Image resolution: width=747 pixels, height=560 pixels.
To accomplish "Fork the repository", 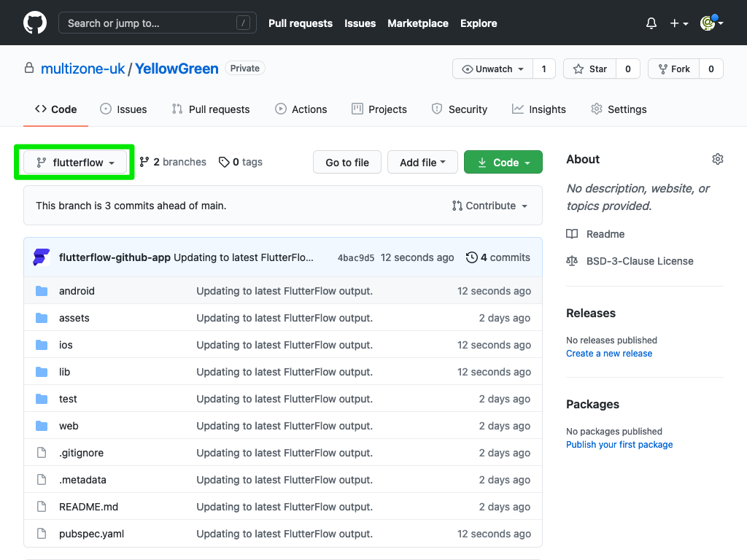I will click(x=673, y=69).
